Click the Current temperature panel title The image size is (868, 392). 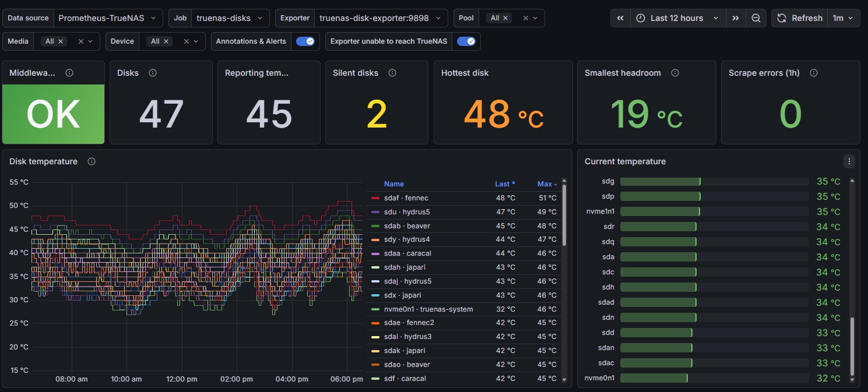(625, 161)
